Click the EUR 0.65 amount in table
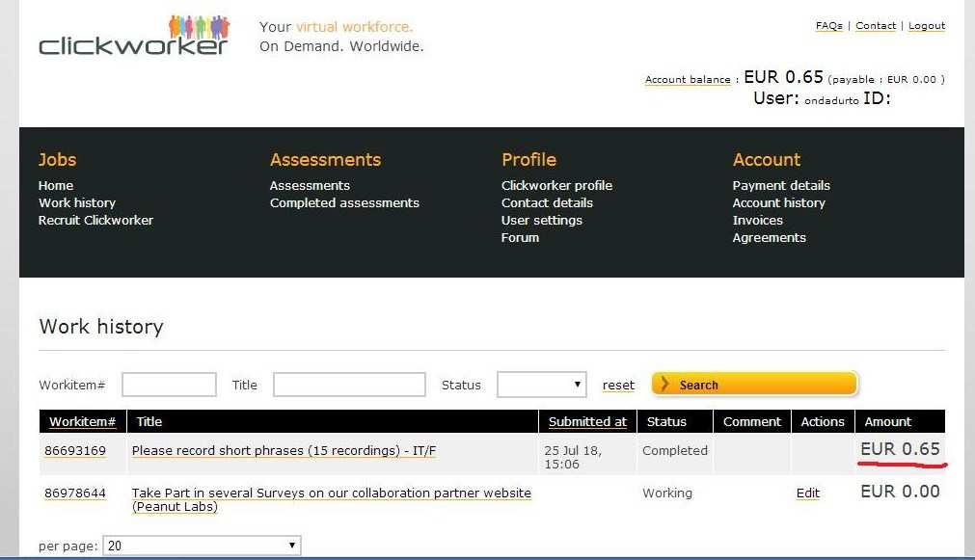975x560 pixels. click(x=900, y=449)
